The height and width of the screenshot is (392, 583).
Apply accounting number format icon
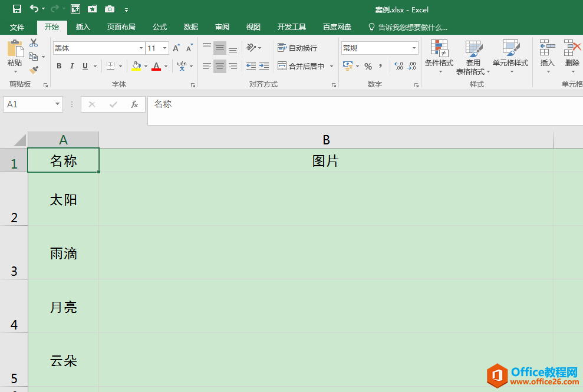tap(348, 66)
